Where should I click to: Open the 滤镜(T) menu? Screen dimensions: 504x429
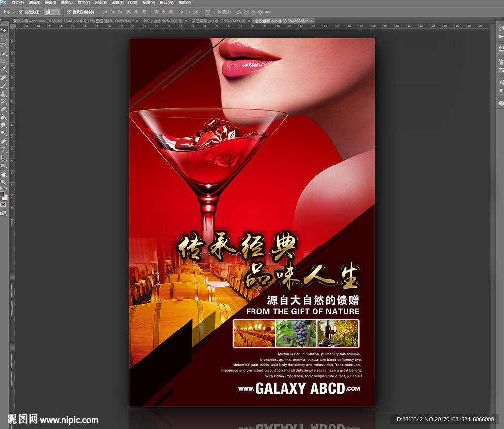point(116,3)
